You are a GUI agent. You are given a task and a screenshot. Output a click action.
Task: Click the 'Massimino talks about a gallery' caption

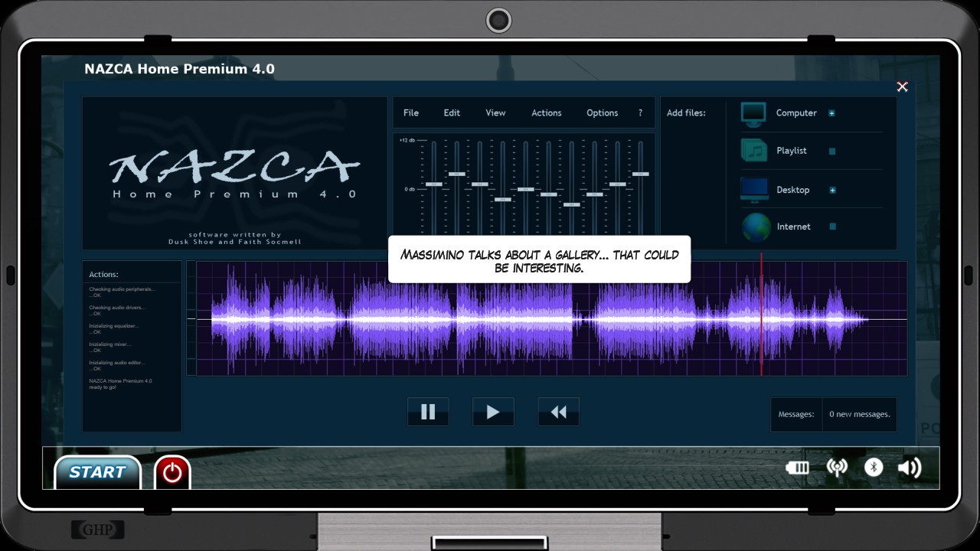(539, 261)
